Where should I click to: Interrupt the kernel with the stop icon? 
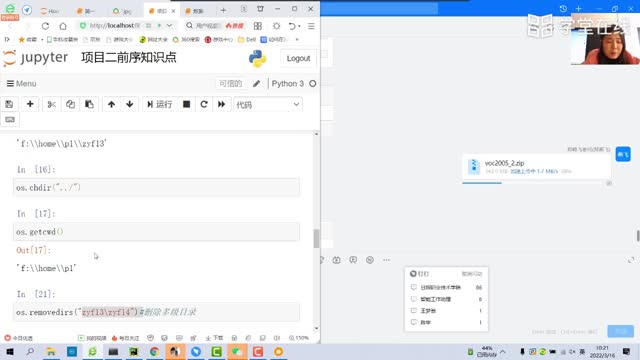[186, 104]
